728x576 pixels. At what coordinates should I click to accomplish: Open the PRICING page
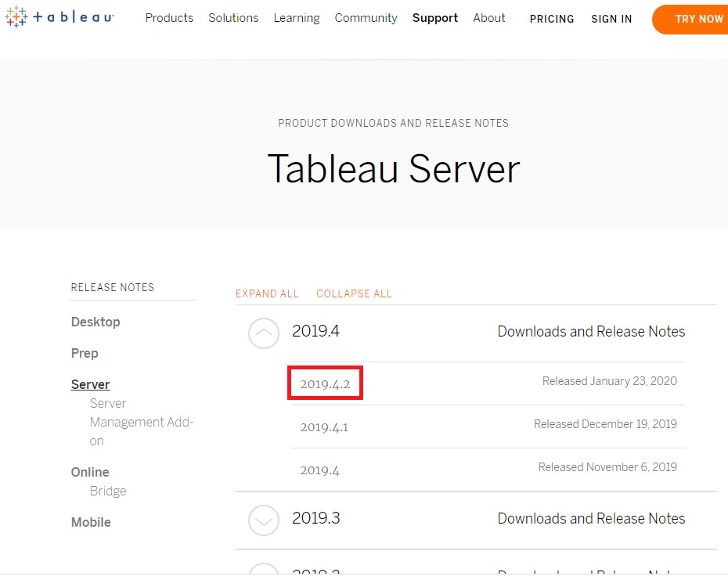click(x=552, y=19)
